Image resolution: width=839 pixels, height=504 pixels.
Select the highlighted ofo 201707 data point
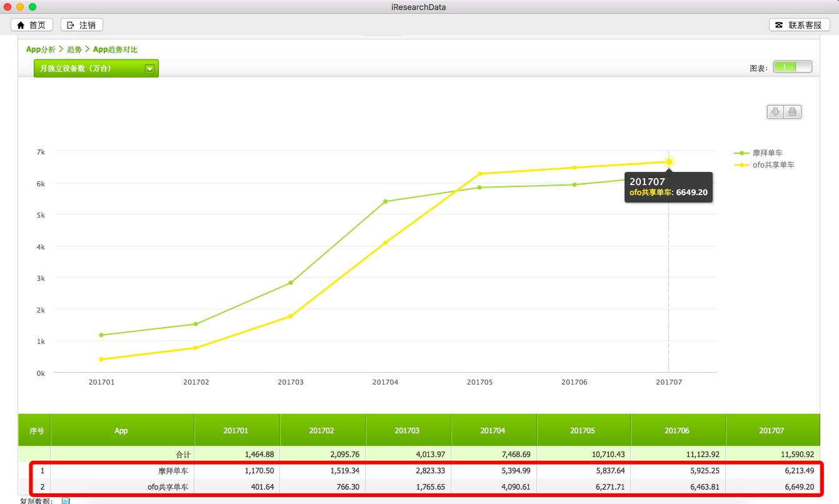tap(669, 162)
